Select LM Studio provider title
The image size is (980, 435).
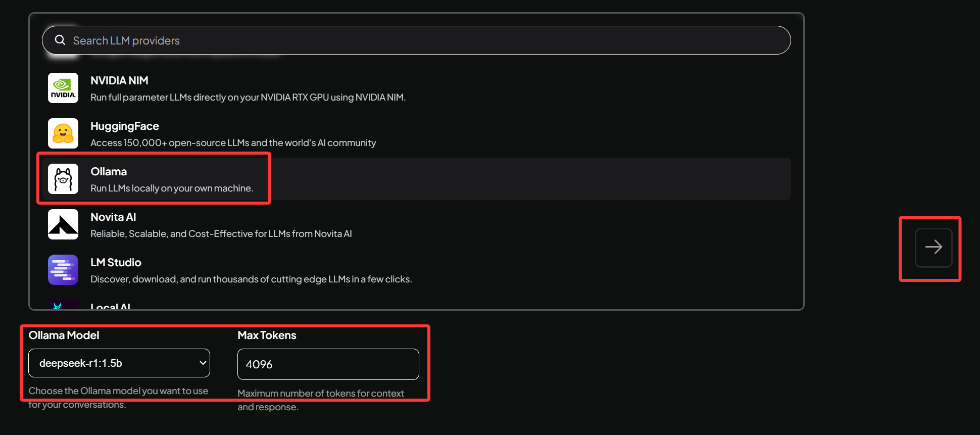tap(116, 262)
